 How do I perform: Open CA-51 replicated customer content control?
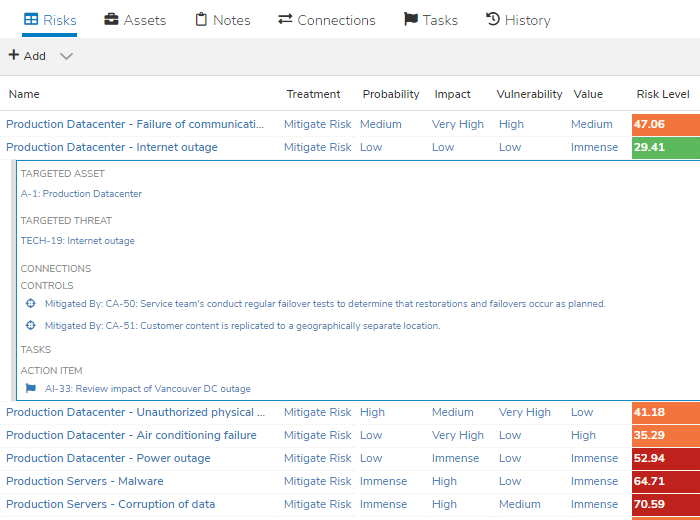click(242, 326)
